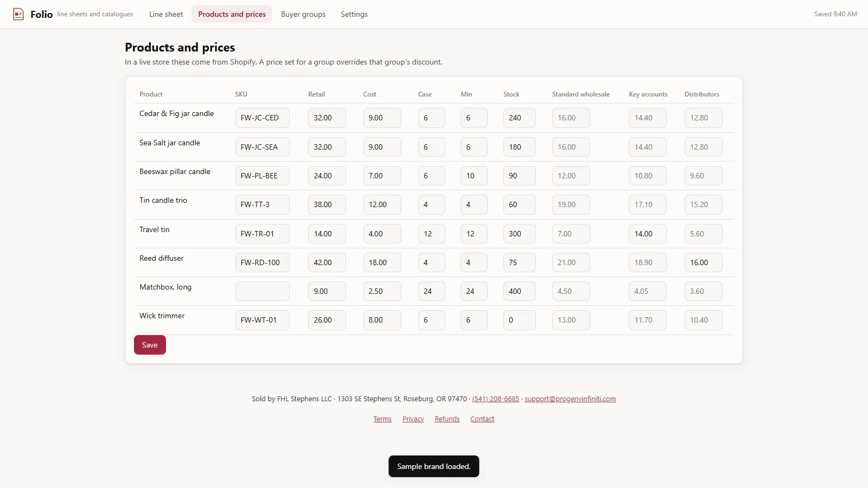Click Standard wholesale field for Cedar & Fig candle
Viewport: 868px width, 488px height.
tap(571, 118)
